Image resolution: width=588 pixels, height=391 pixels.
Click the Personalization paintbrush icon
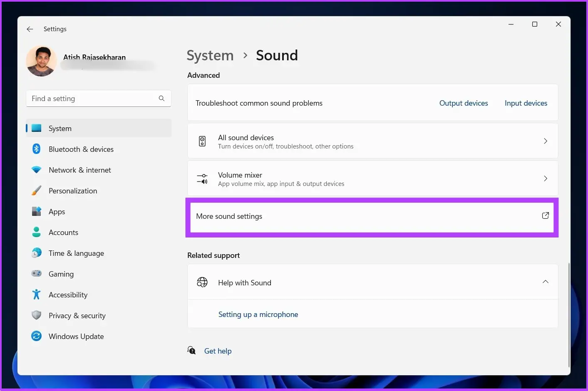coord(37,191)
